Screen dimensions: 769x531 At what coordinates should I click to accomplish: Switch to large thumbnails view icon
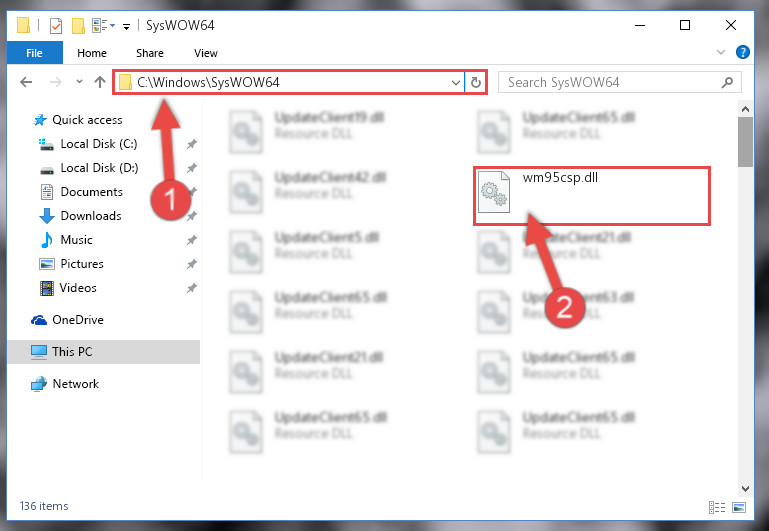click(x=739, y=507)
